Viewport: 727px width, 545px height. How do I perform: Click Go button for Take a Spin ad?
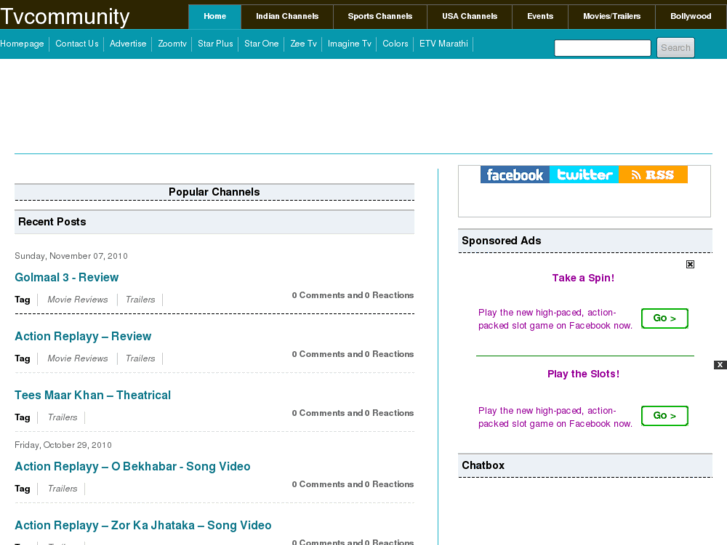[x=664, y=318]
